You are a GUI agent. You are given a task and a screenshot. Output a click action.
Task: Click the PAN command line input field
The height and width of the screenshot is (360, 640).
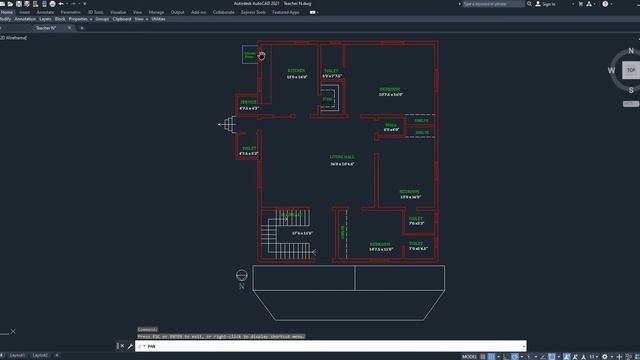331,346
